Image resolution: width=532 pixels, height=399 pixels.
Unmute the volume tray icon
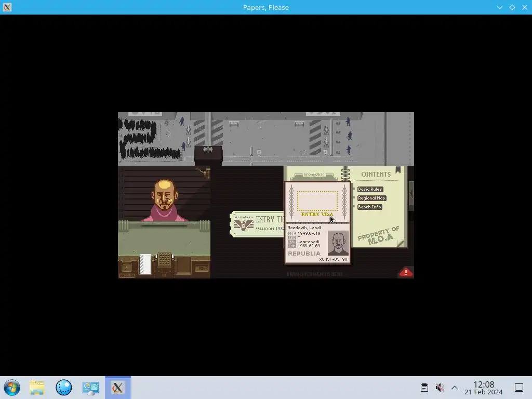click(440, 388)
